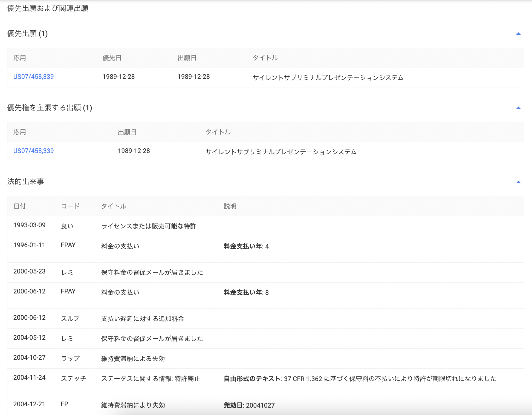Click the FP code cell
Viewport: 532px width, 415px height.
tap(65, 404)
